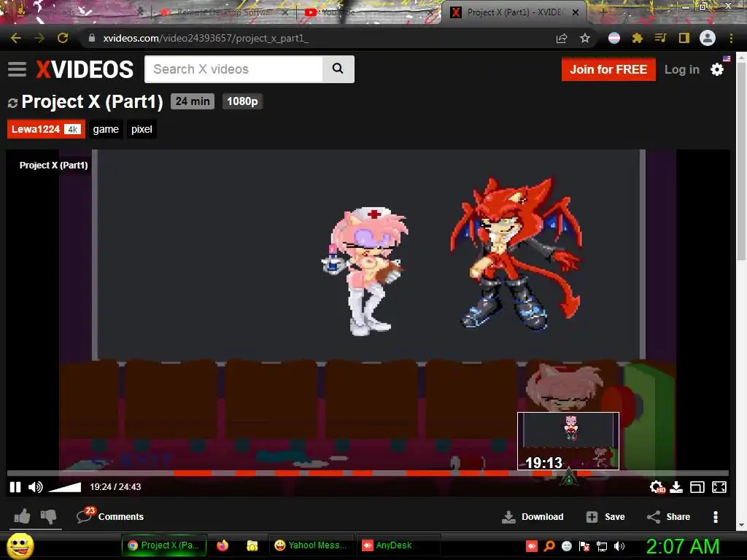This screenshot has width=747, height=560.
Task: Open the Extensions puzzle icon
Action: click(x=638, y=38)
